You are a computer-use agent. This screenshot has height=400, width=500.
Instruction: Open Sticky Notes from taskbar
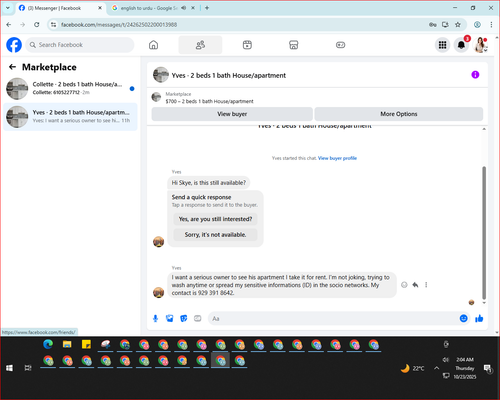86,344
